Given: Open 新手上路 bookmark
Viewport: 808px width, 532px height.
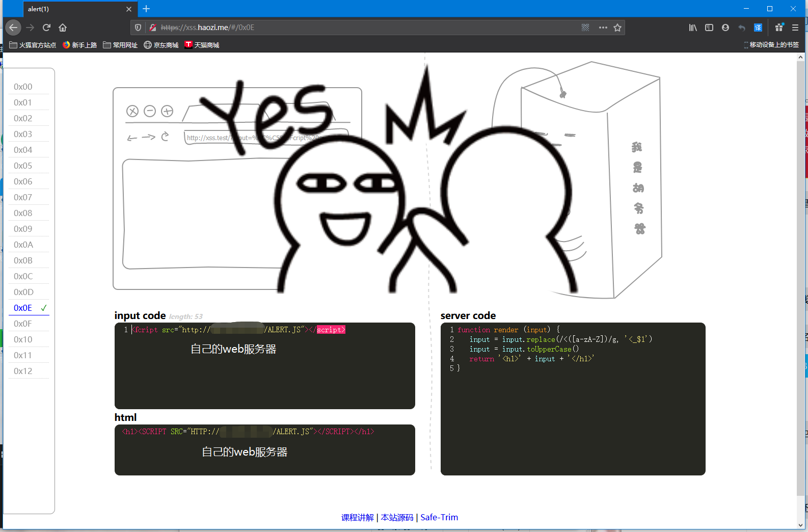Looking at the screenshot, I should click(x=79, y=45).
